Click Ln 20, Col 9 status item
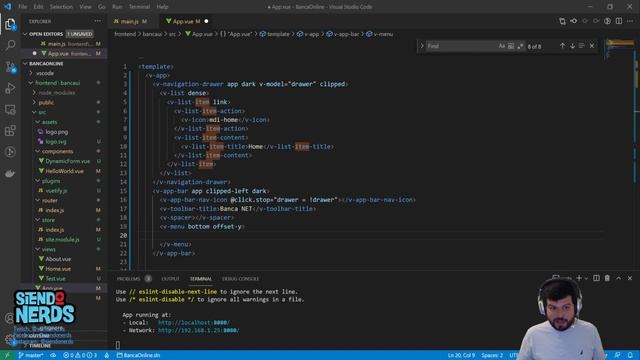The width and height of the screenshot is (640, 360). coord(461,356)
